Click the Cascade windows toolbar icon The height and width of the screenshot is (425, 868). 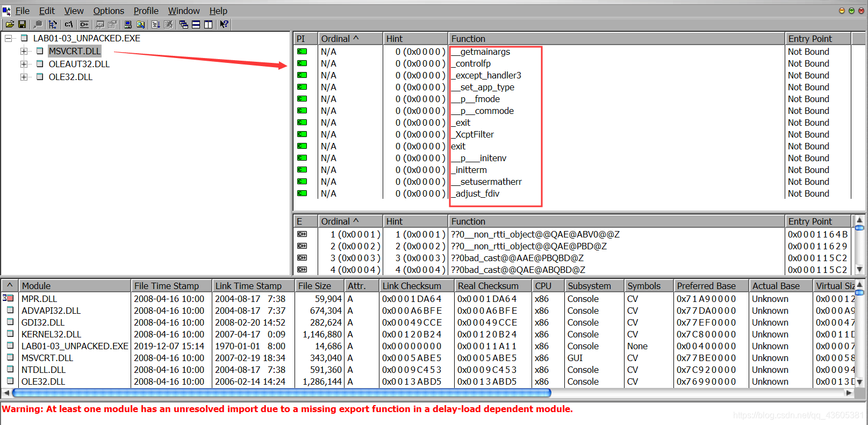click(184, 24)
